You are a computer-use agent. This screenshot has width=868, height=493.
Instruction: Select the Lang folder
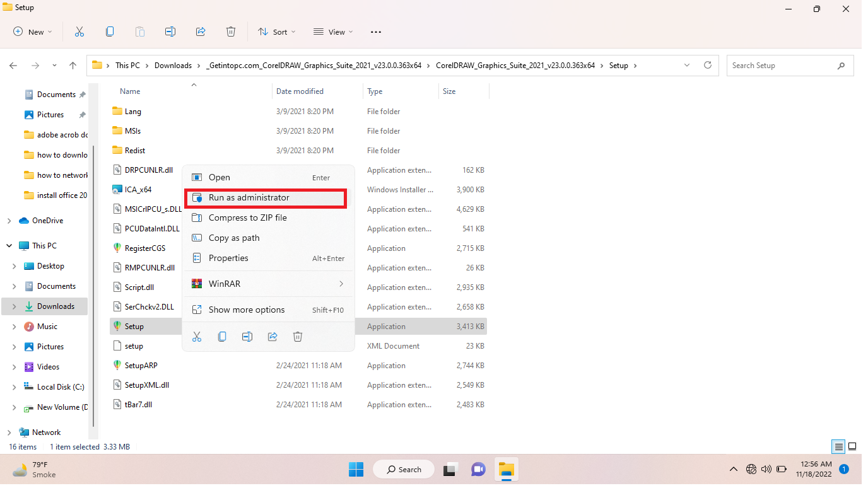pos(299,112)
